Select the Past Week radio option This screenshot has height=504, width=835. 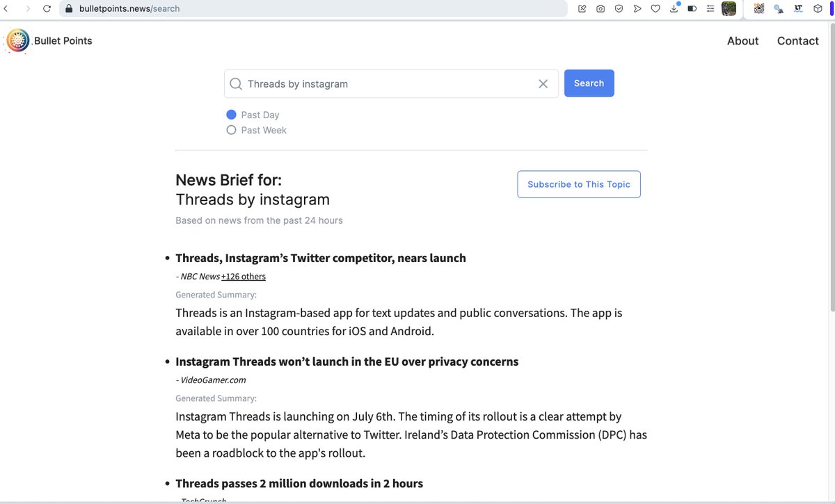click(232, 130)
